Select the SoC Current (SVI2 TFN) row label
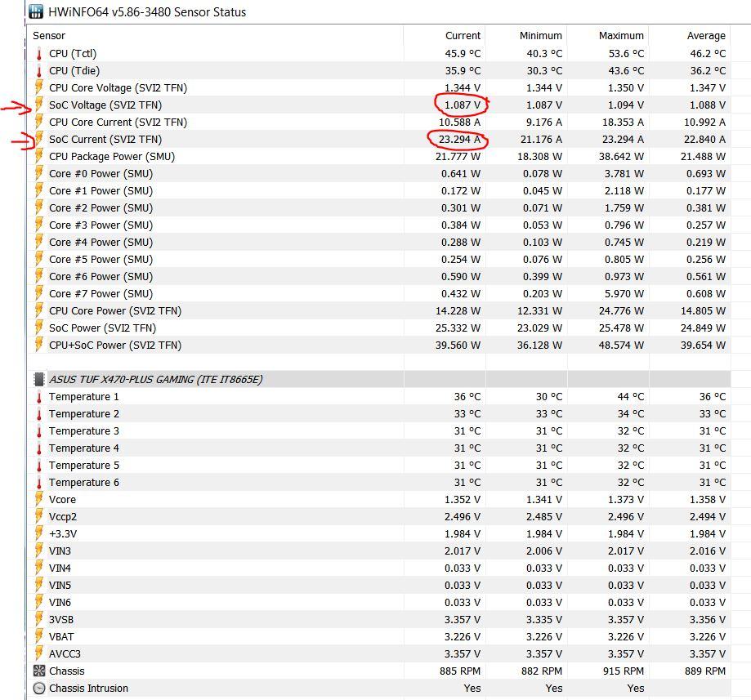751x700 pixels. click(x=105, y=140)
